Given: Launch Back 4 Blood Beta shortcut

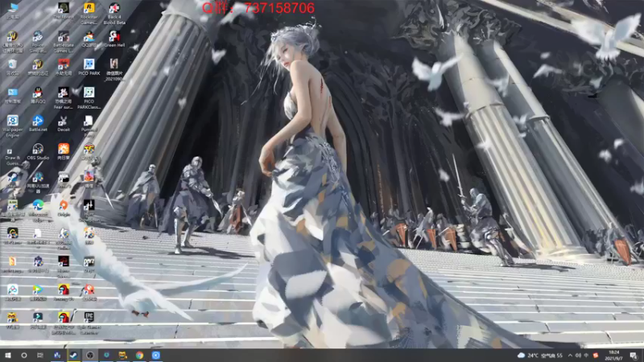Looking at the screenshot, I should point(114,13).
